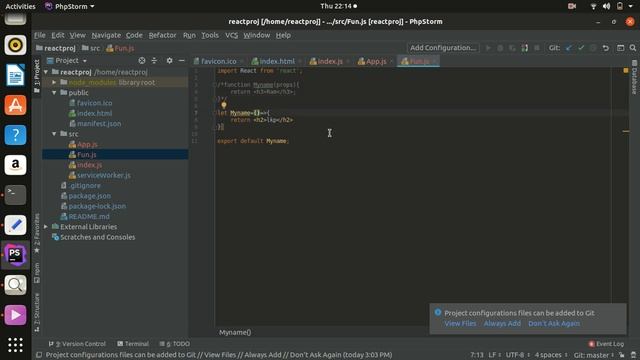This screenshot has width=640, height=360.
Task: Click the status bar tool window toggle icon
Action: click(x=39, y=355)
